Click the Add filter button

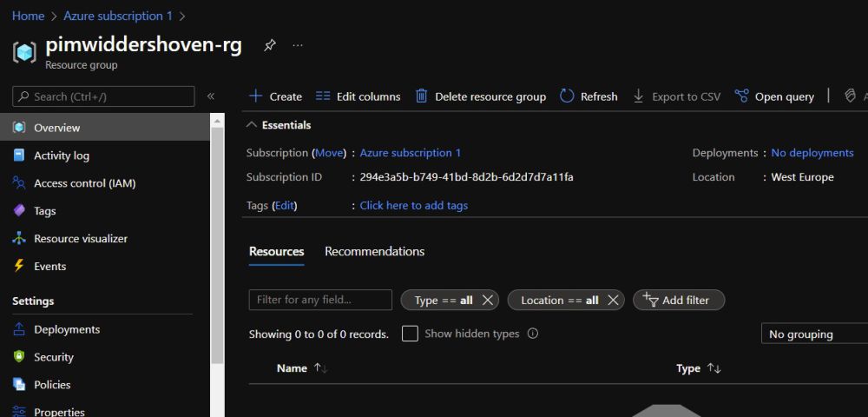pyautogui.click(x=679, y=300)
